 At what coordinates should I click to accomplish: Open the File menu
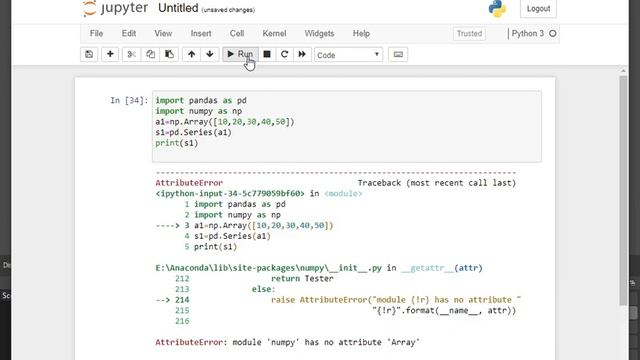coord(96,33)
